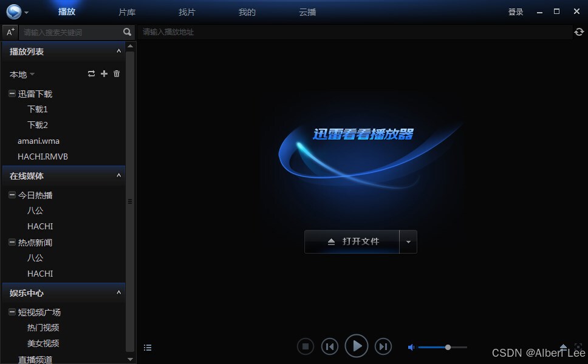
Task: Select 八公 under 今日热播
Action: (35, 211)
